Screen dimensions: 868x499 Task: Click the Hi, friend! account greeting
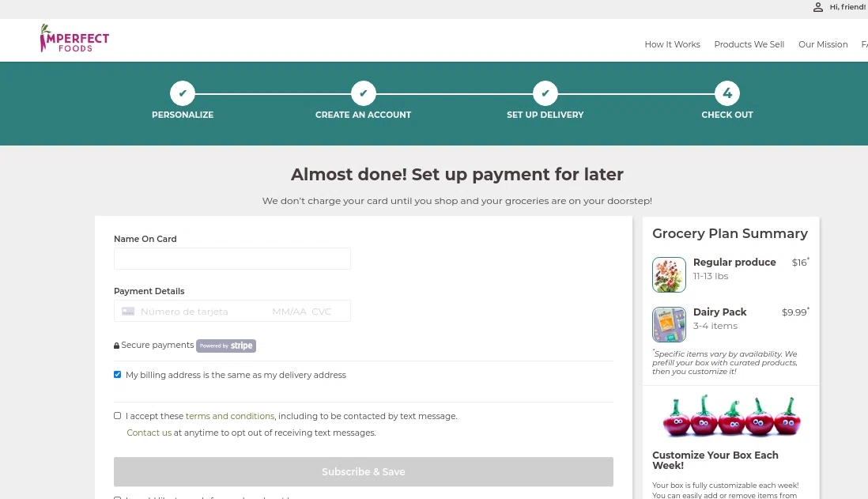(847, 7)
